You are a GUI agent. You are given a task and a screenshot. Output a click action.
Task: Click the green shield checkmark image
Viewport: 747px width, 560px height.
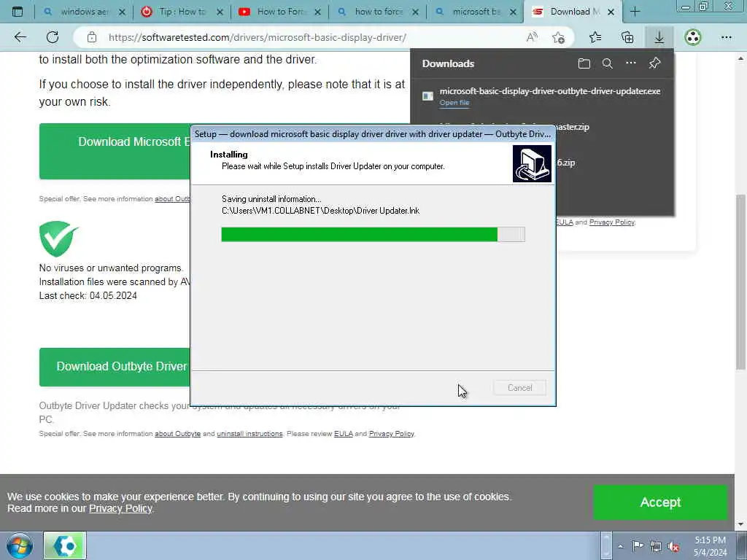click(x=58, y=239)
